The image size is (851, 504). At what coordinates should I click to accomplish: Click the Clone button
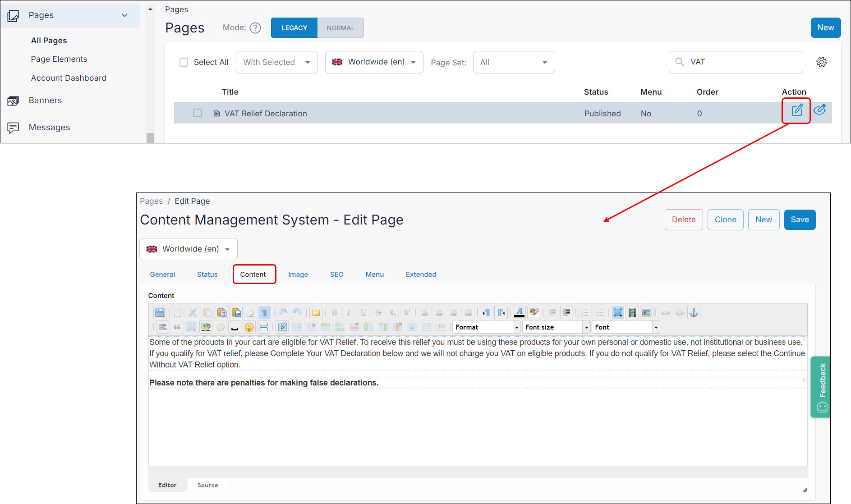[x=725, y=220]
